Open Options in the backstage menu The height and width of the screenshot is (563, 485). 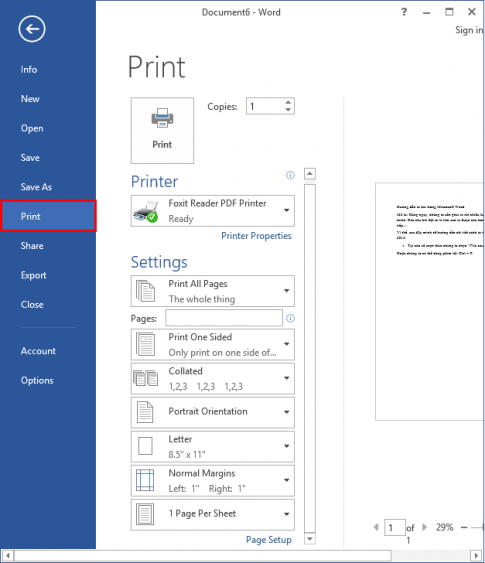[37, 381]
